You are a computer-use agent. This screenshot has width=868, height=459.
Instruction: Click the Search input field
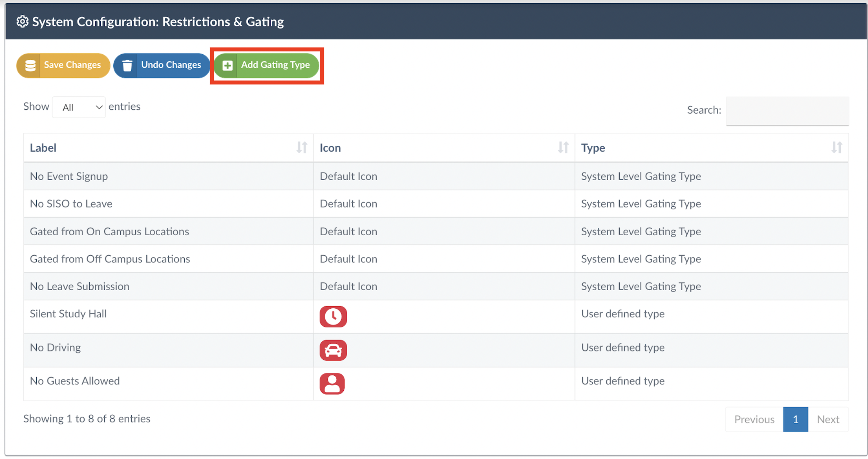tap(787, 111)
